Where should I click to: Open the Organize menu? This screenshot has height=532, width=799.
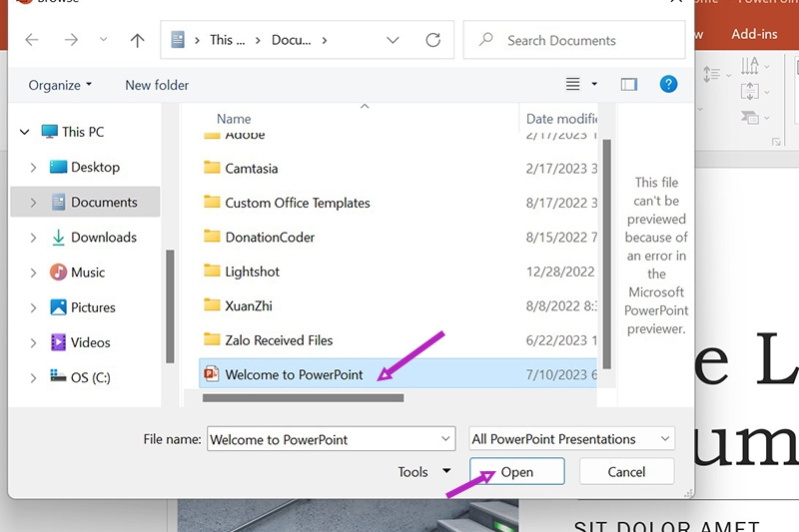point(60,85)
